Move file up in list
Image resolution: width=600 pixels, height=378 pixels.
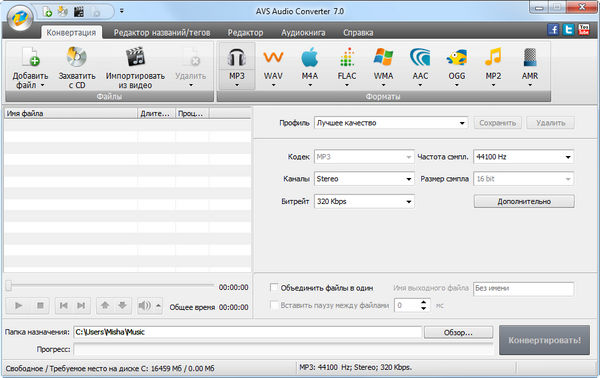[105, 305]
